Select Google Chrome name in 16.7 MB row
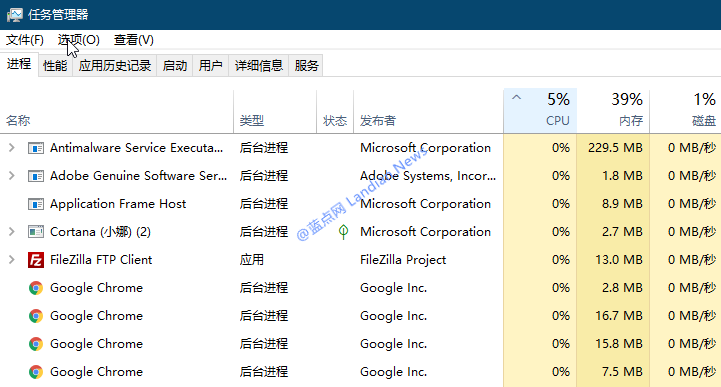 (x=97, y=316)
